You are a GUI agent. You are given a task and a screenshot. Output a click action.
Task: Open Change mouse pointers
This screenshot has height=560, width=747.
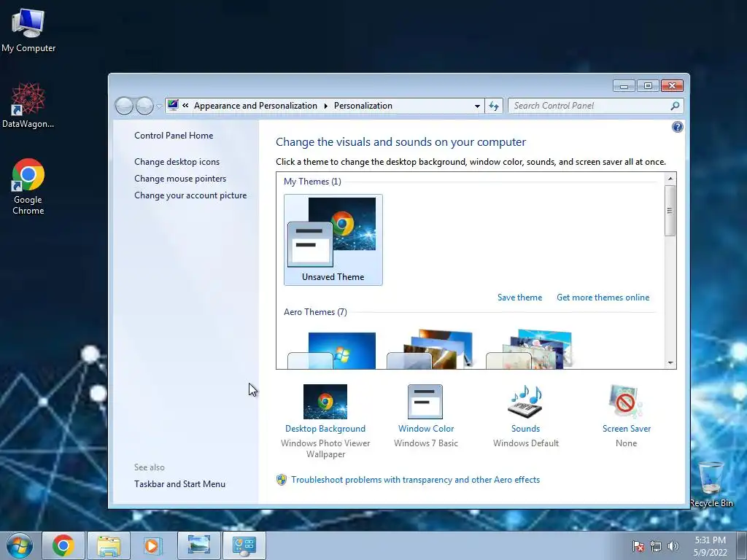[180, 178]
